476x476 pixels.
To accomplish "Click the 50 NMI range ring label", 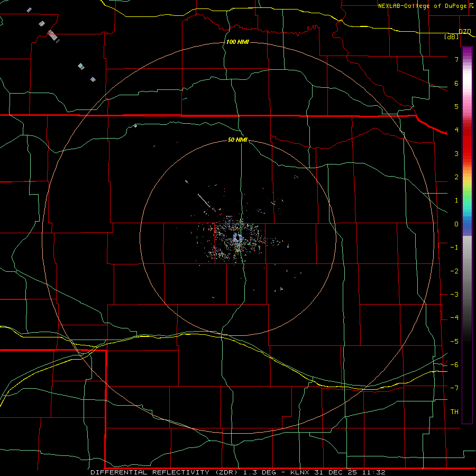I will [x=237, y=140].
